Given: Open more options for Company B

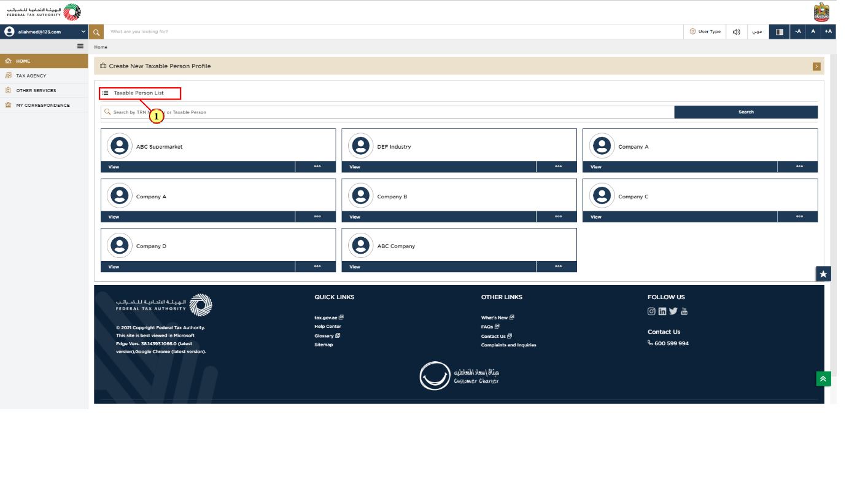Looking at the screenshot, I should pos(558,217).
